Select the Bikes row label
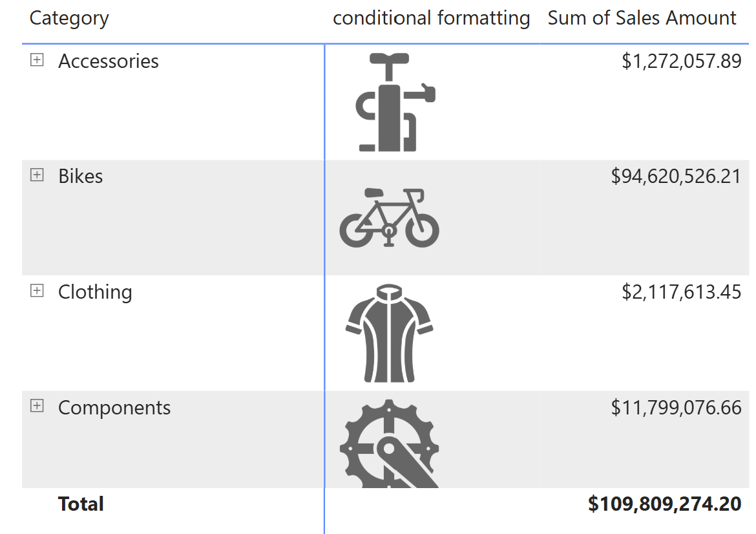 click(x=81, y=176)
